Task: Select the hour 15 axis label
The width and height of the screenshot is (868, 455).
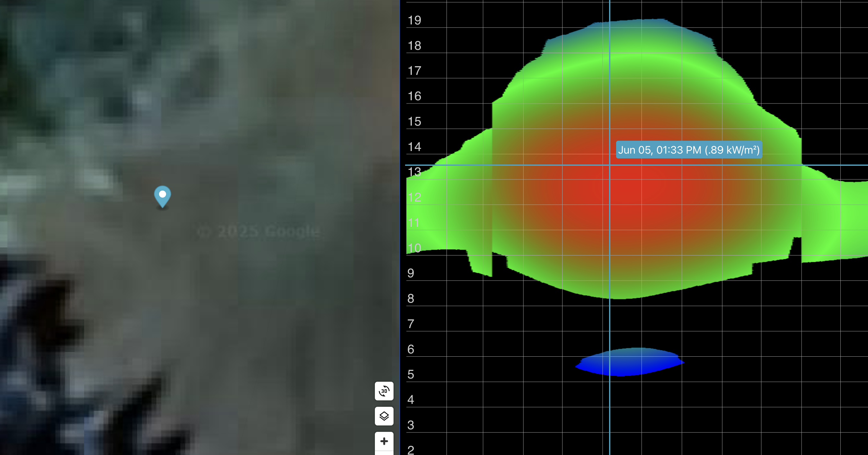Action: [414, 121]
